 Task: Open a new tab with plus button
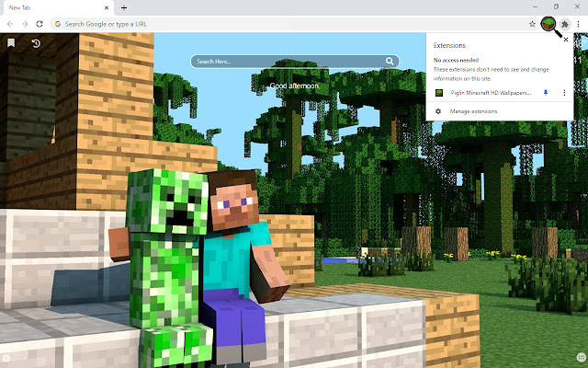coord(124,7)
